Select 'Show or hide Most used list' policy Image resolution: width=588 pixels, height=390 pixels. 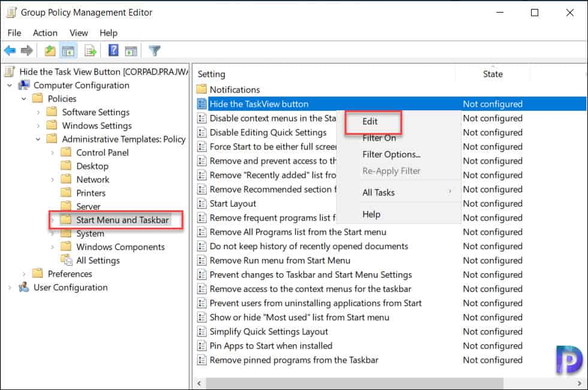[299, 318]
